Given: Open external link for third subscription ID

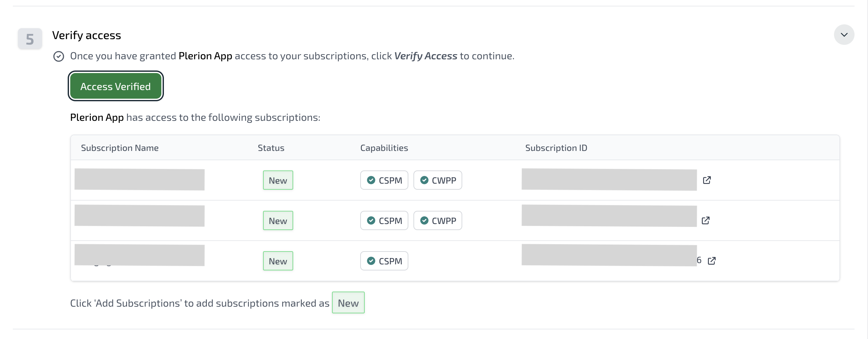Looking at the screenshot, I should click(711, 261).
